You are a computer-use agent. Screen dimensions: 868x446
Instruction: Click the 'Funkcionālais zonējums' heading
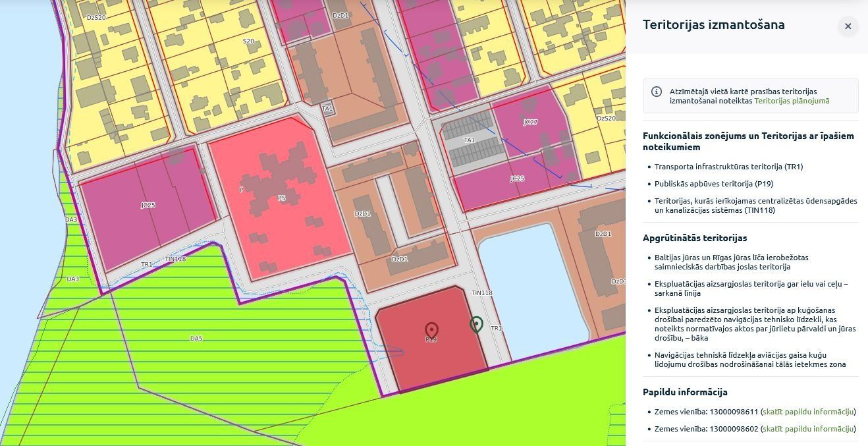click(x=748, y=142)
